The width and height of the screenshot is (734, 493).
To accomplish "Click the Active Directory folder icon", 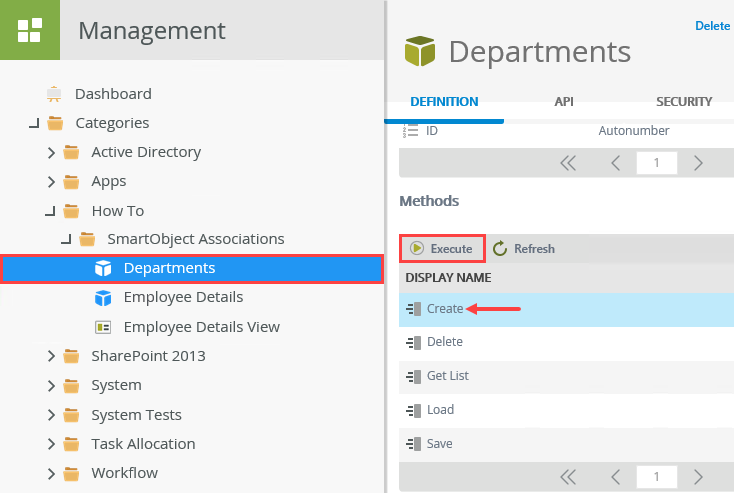I will point(71,152).
